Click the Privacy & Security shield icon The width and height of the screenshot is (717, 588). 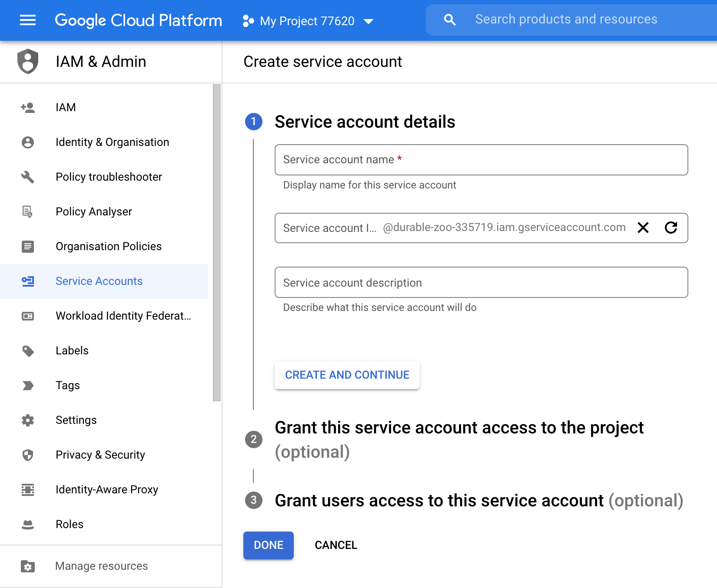[x=28, y=455]
